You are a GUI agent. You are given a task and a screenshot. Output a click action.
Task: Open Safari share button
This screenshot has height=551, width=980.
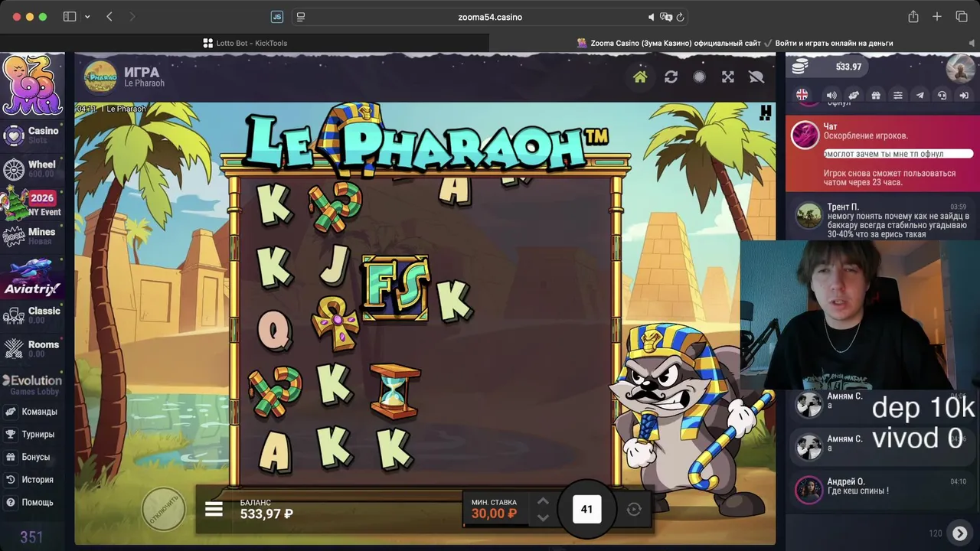(913, 17)
